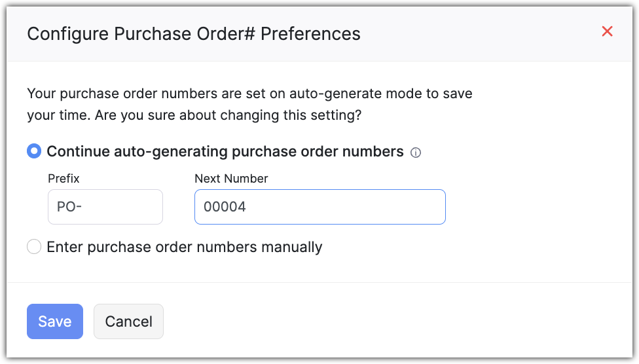Switch to manual purchase order numbering

34,247
